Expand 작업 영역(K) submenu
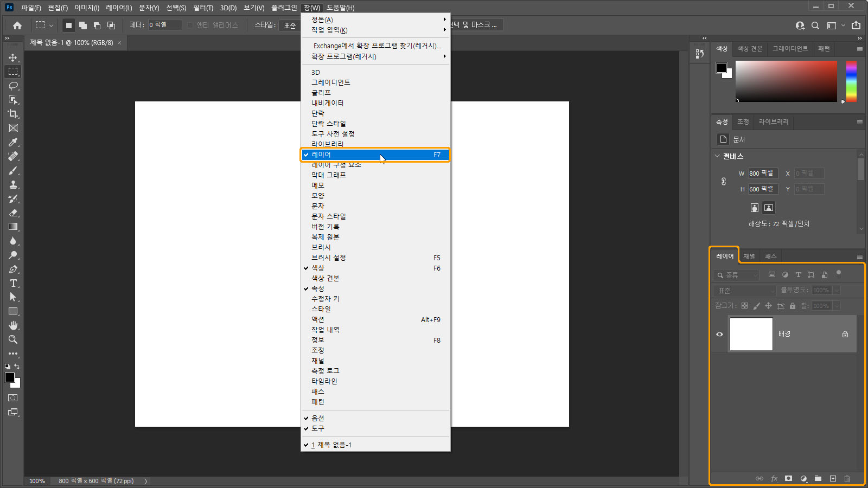Viewport: 868px width, 488px height. (x=375, y=30)
